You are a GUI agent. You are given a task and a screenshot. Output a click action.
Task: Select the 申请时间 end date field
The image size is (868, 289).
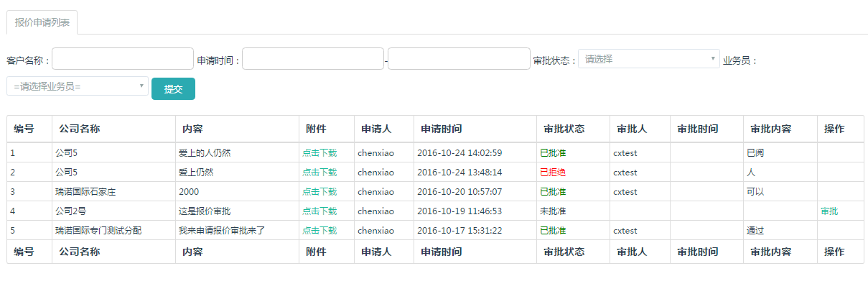[459, 59]
